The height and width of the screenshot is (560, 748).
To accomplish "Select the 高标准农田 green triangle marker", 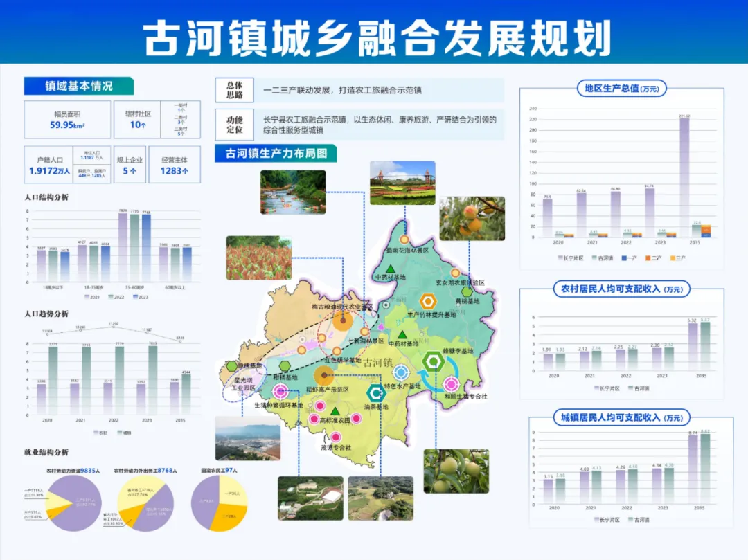I will pos(335,410).
